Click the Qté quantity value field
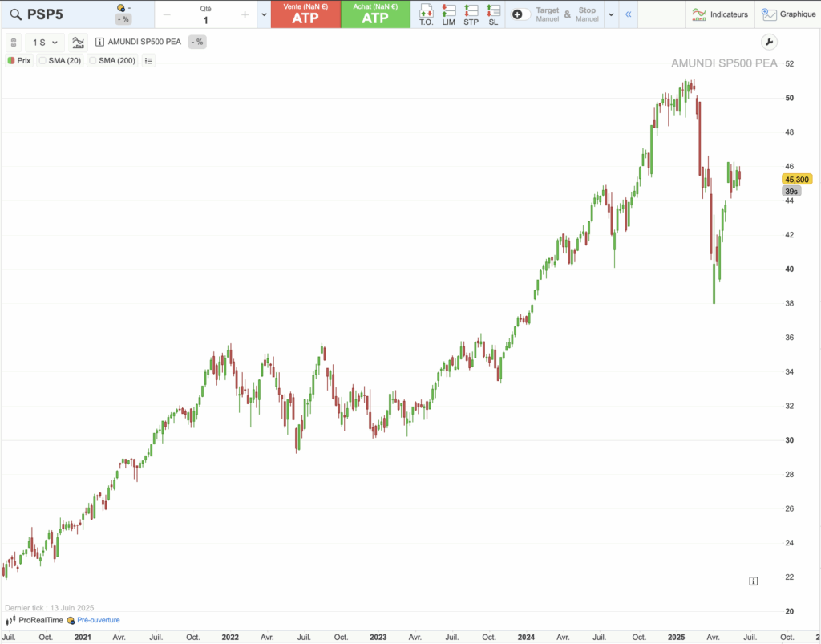This screenshot has height=644, width=821. coord(205,20)
